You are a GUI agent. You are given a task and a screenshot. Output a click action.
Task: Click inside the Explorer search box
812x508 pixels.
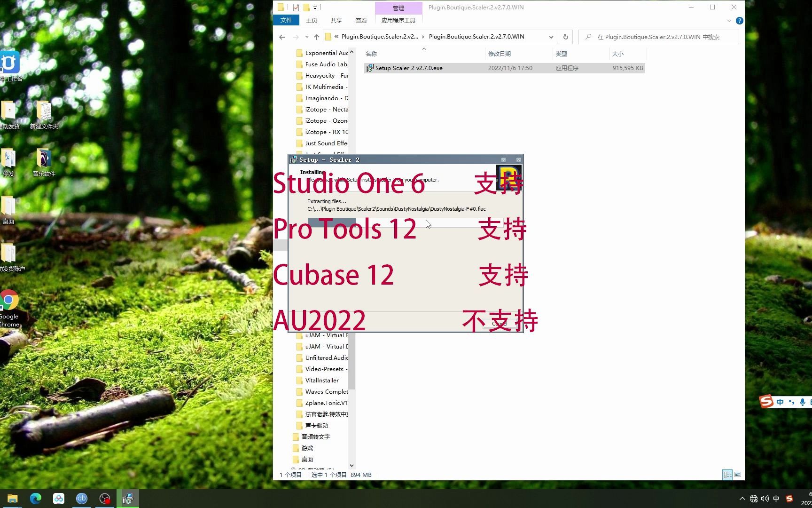coord(658,37)
